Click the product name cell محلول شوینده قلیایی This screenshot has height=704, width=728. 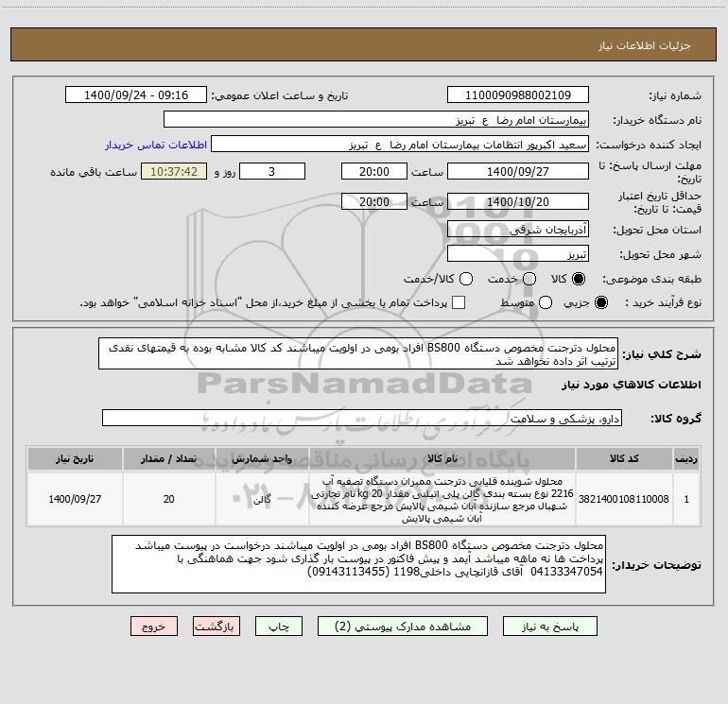coord(442,499)
